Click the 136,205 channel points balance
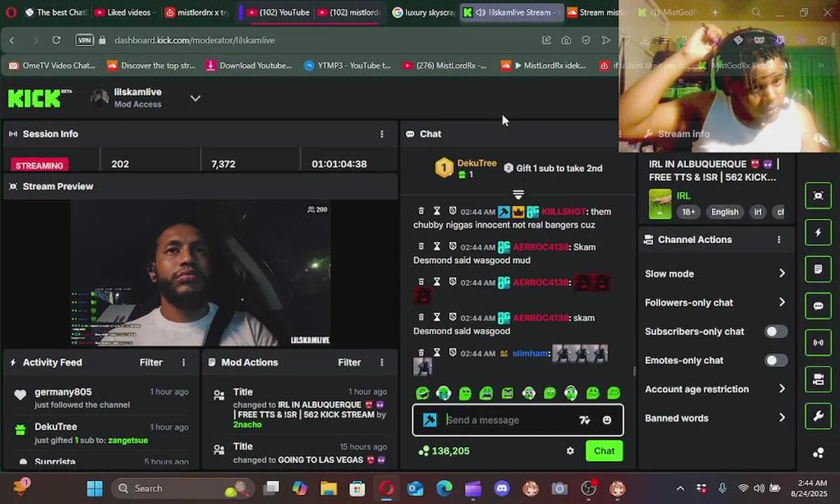Viewport: 840px width, 504px height. coord(443,451)
